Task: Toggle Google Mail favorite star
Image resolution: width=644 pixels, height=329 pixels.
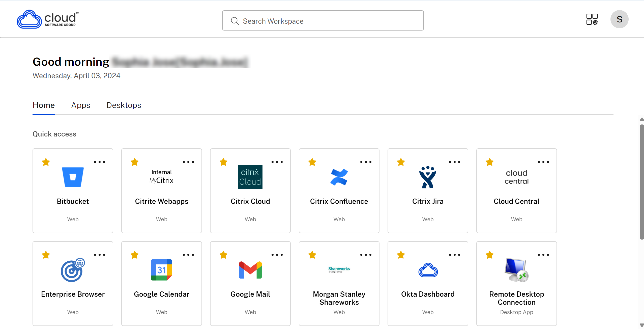Action: pos(223,255)
